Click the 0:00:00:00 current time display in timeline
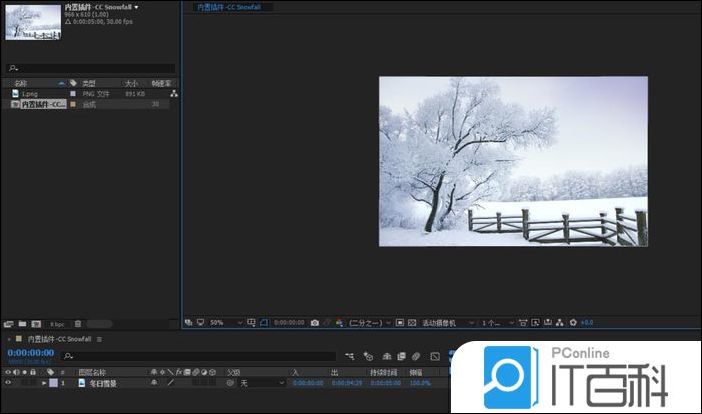The height and width of the screenshot is (414, 702). point(30,353)
